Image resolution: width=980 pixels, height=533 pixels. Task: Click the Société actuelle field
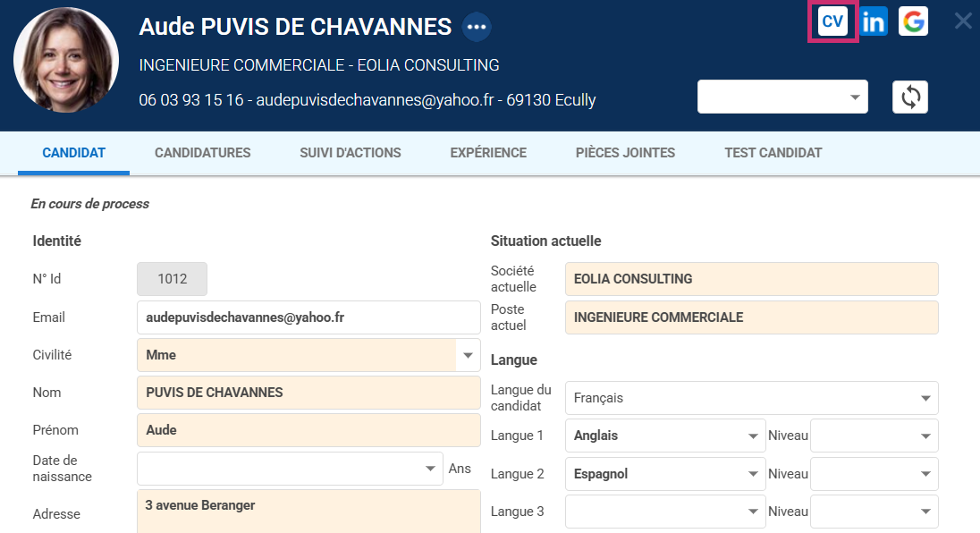(751, 279)
